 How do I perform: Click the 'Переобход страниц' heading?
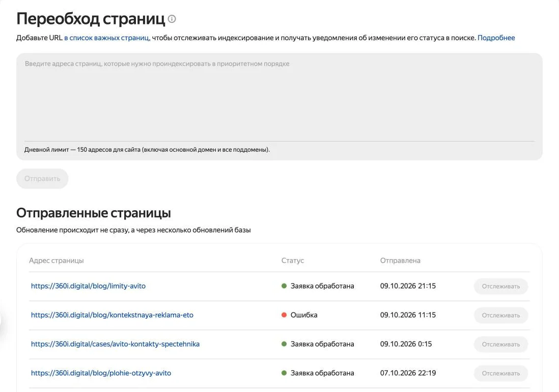tap(91, 18)
